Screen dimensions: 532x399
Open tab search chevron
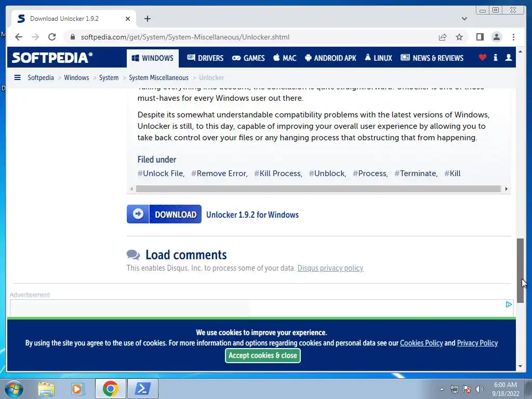(x=464, y=19)
